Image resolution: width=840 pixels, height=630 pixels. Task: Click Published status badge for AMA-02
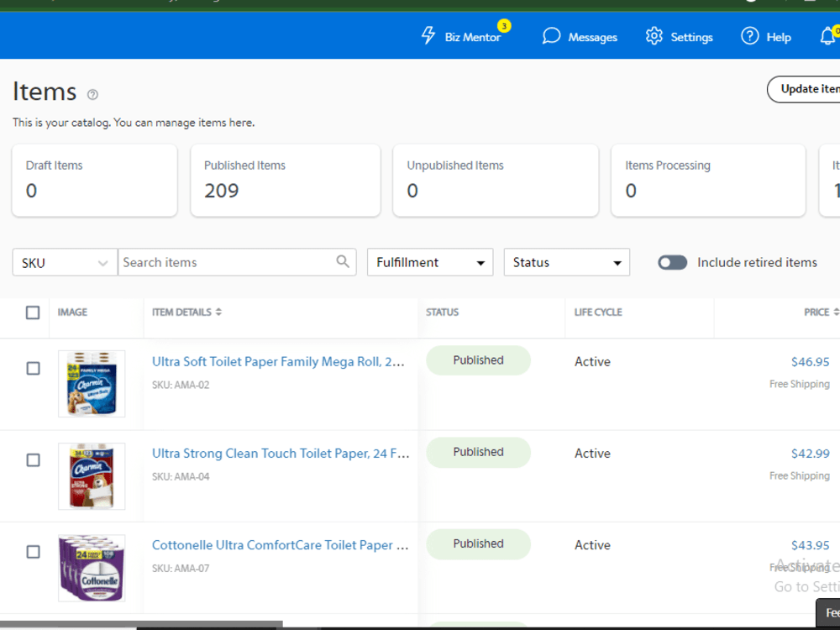coord(479,360)
